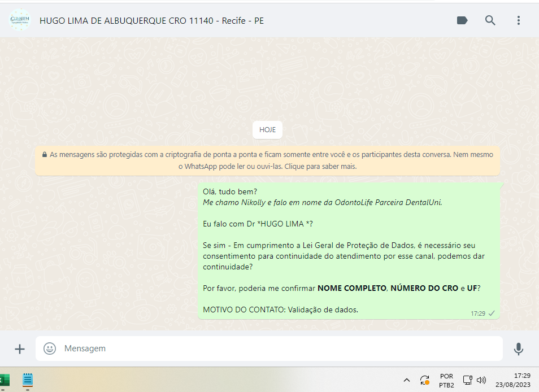The image size is (539, 392).
Task: Open the three-dot chat menu
Action: pos(518,20)
